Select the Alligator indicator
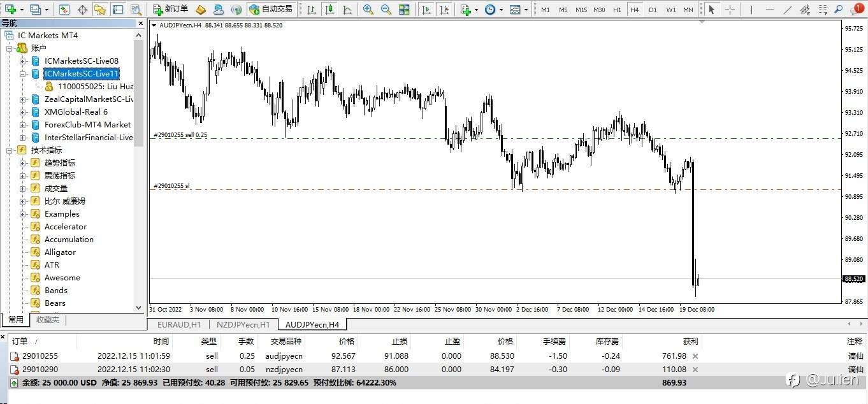The height and width of the screenshot is (404, 868). [x=60, y=252]
